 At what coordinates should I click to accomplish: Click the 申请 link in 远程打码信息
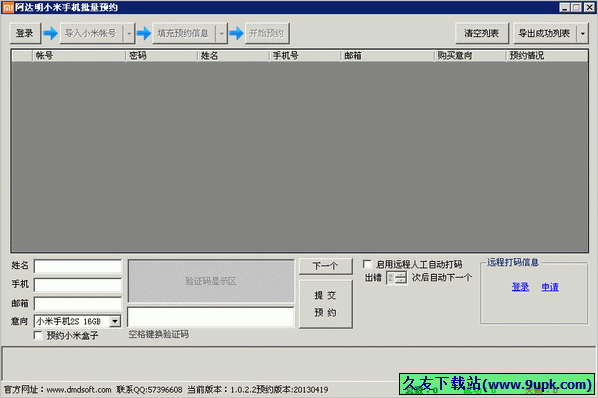550,287
